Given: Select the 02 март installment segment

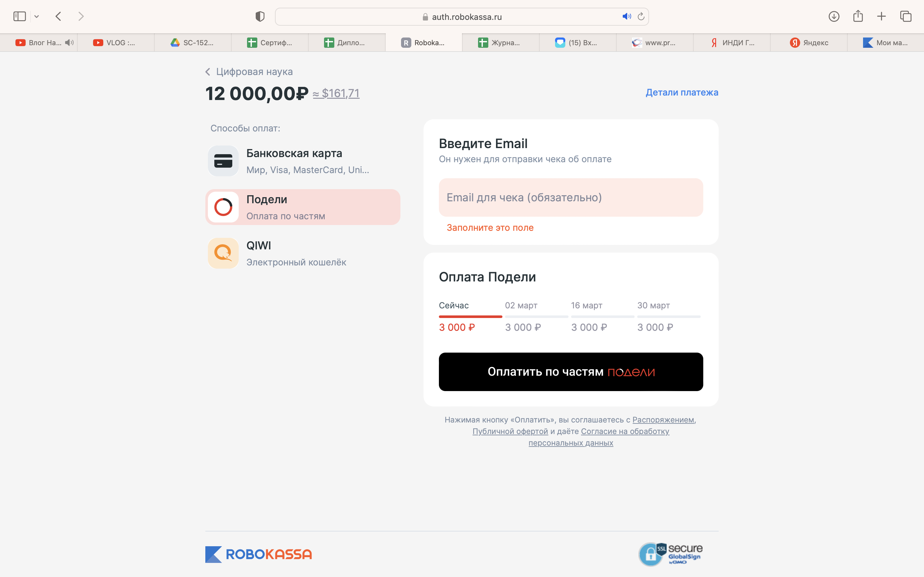Looking at the screenshot, I should (536, 317).
